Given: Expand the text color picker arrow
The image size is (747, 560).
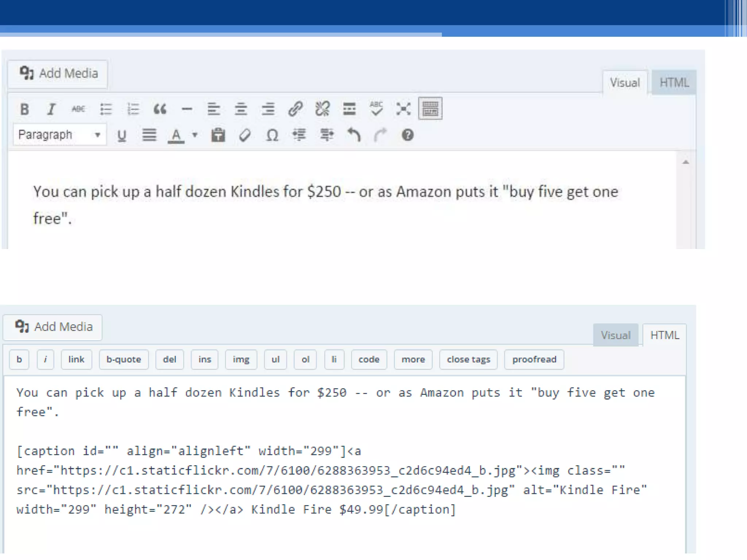Looking at the screenshot, I should pos(195,135).
